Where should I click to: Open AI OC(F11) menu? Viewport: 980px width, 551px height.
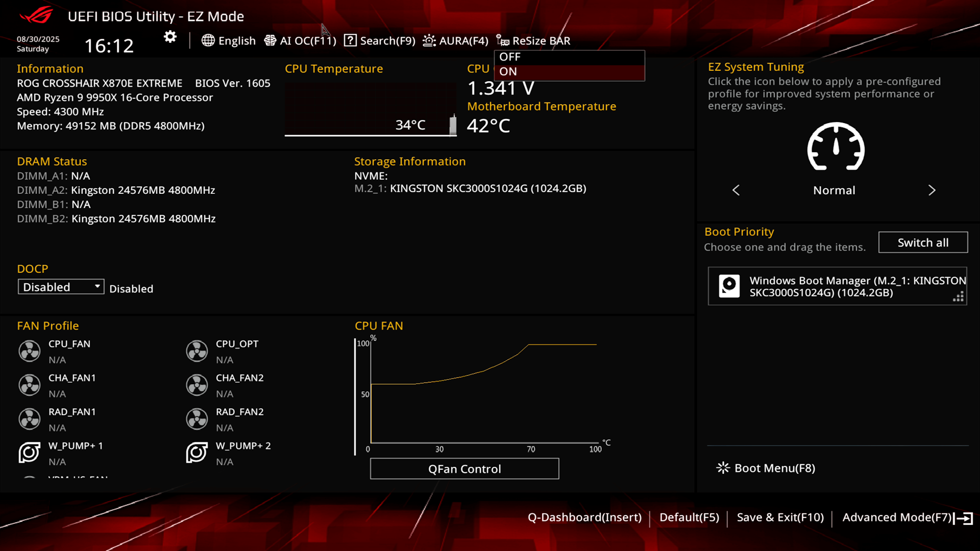coord(300,41)
